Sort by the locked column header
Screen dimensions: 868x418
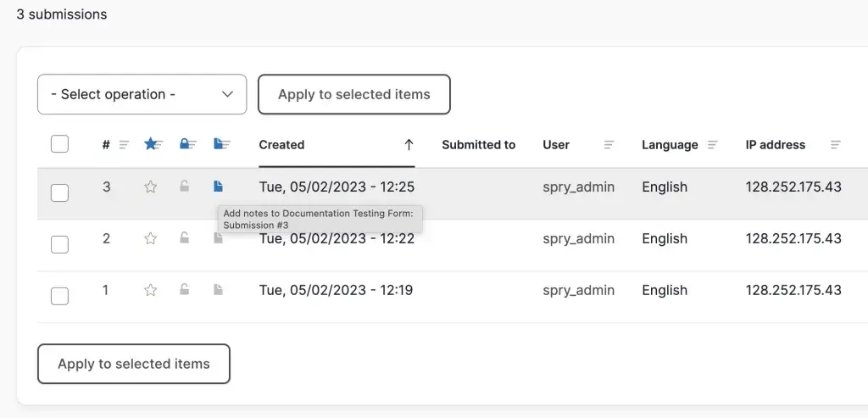pos(186,144)
